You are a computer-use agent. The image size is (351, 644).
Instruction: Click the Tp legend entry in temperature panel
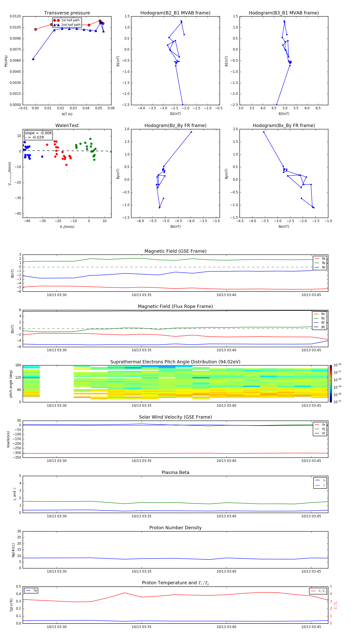[x=31, y=591]
